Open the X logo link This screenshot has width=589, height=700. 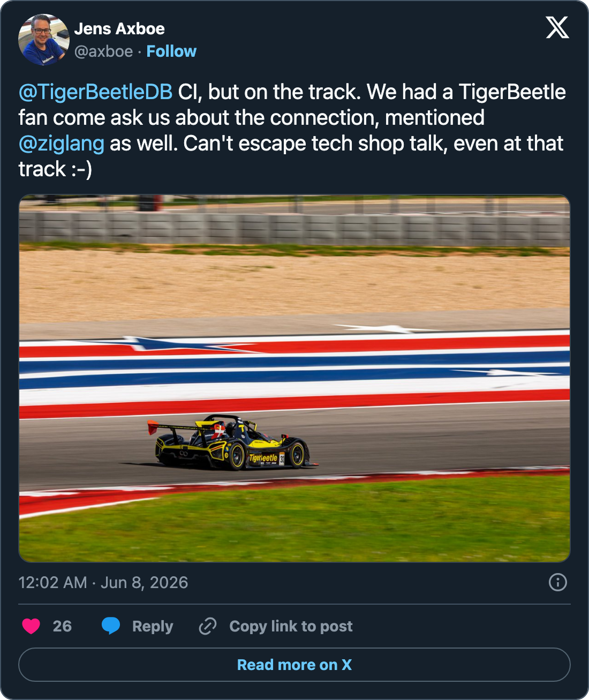point(557,27)
